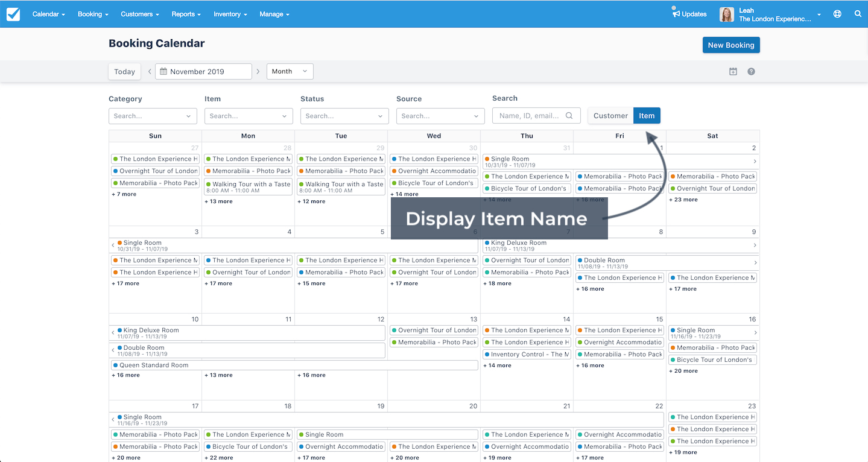This screenshot has height=462, width=868.
Task: Open the Calendar menu
Action: tap(48, 14)
